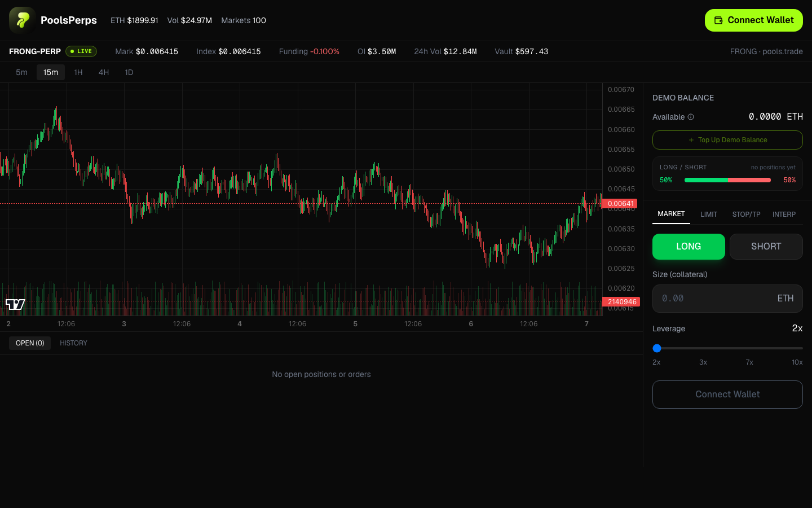Viewport: 812px width, 508px height.
Task: Click the Size collateral input field
Action: tap(727, 299)
